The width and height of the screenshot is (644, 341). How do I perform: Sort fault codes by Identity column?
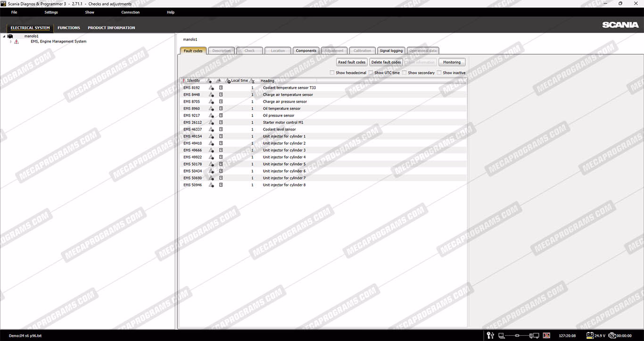point(193,81)
